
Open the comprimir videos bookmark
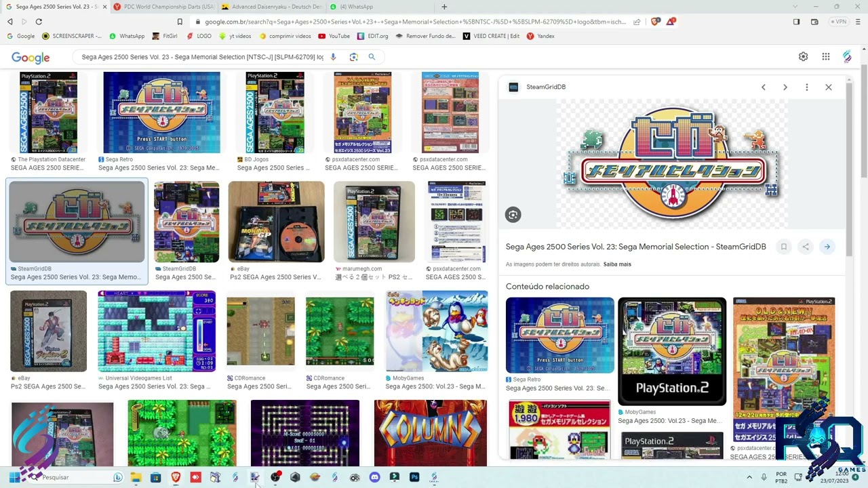(285, 36)
